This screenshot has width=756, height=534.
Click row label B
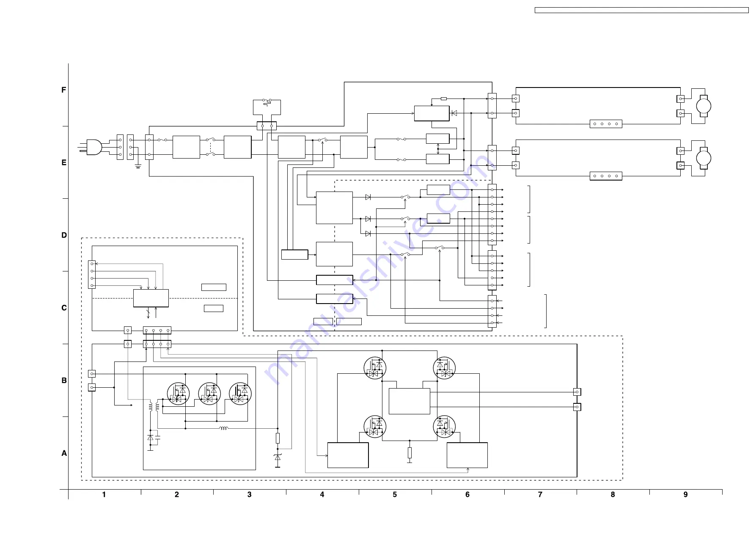click(64, 381)
